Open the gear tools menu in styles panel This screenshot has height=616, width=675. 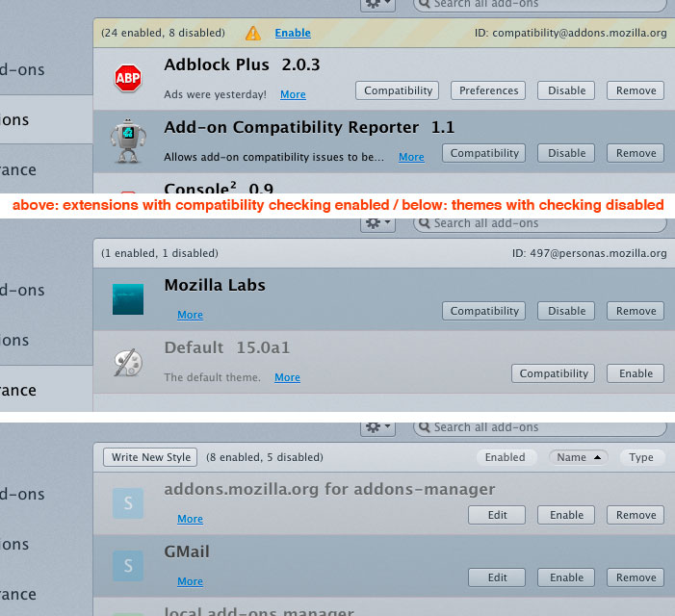[378, 426]
